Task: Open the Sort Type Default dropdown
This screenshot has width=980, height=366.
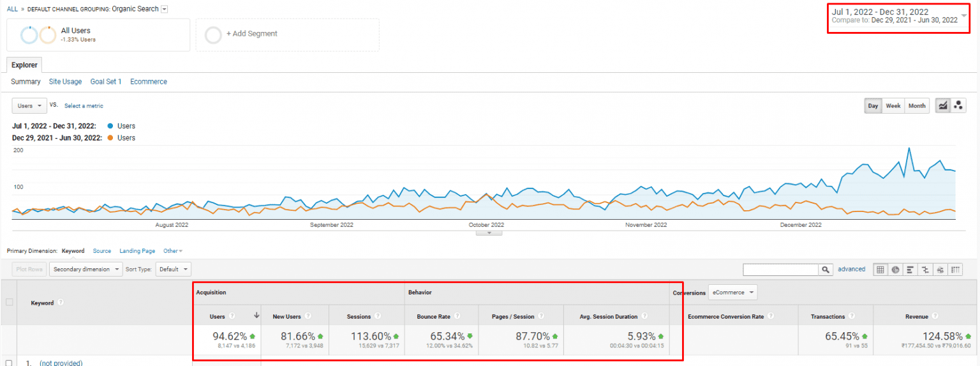Action: 173,270
